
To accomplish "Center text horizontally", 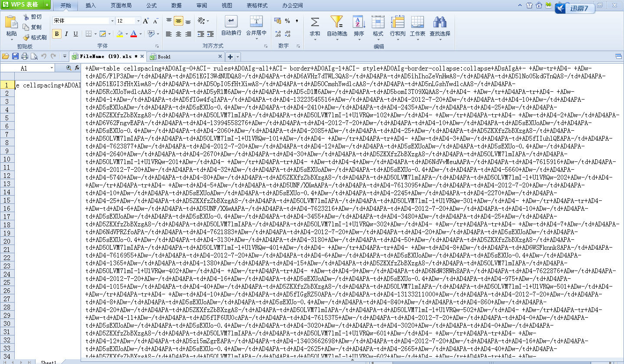I will pyautogui.click(x=179, y=34).
